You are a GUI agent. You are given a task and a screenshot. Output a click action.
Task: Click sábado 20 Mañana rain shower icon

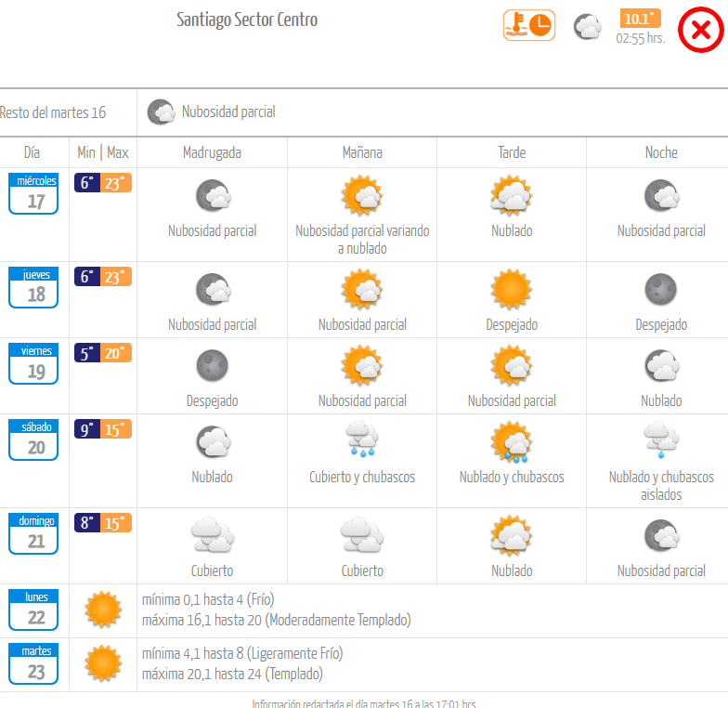(x=362, y=439)
